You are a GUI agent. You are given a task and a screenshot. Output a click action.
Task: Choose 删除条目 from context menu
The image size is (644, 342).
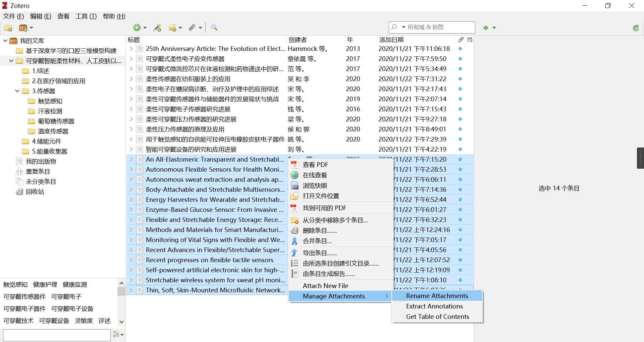click(341, 230)
